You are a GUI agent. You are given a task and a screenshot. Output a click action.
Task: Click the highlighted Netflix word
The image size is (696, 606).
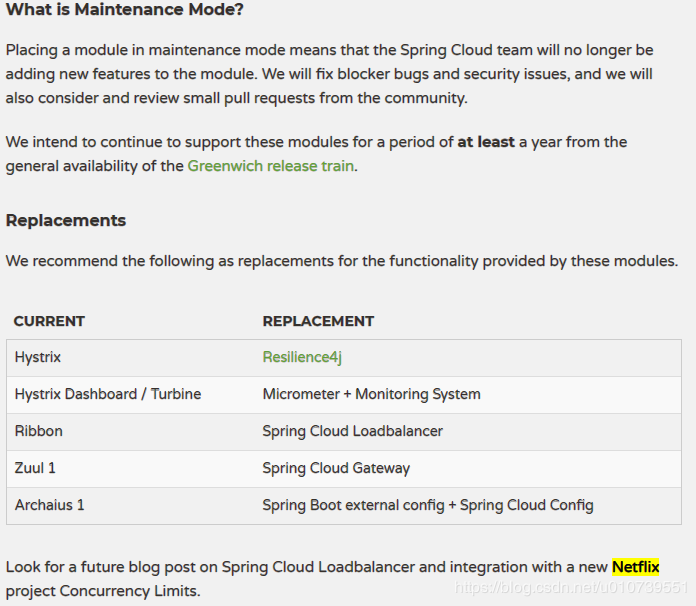tap(636, 567)
